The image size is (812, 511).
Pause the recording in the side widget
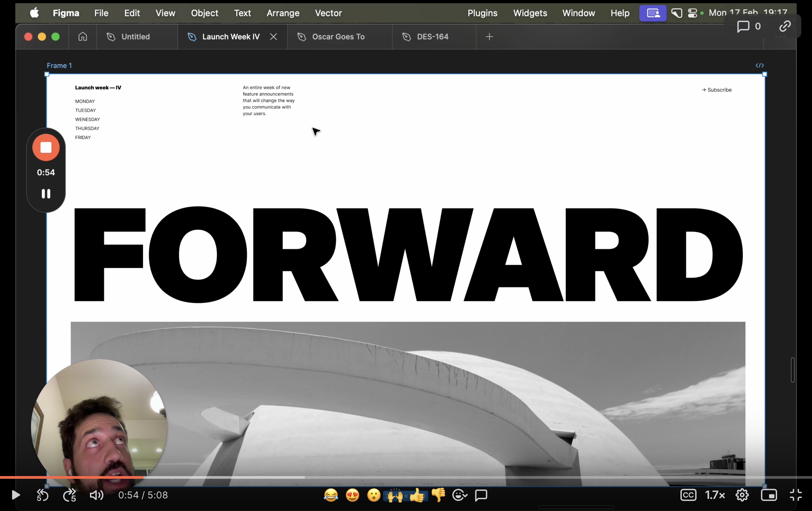coord(46,194)
